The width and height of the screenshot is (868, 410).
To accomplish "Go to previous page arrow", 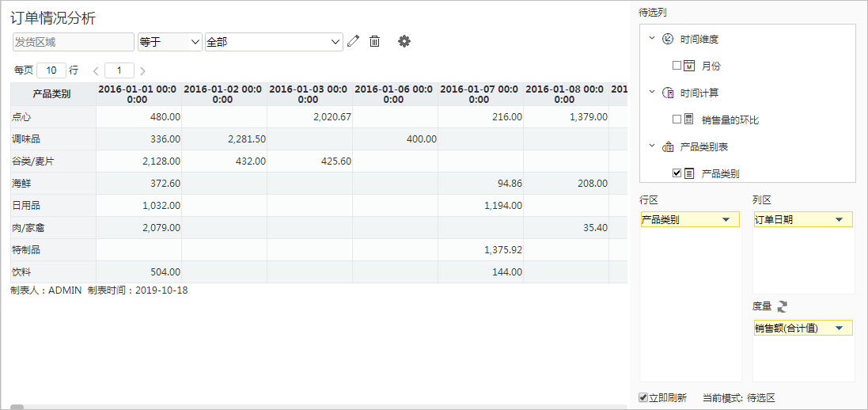I will [96, 71].
